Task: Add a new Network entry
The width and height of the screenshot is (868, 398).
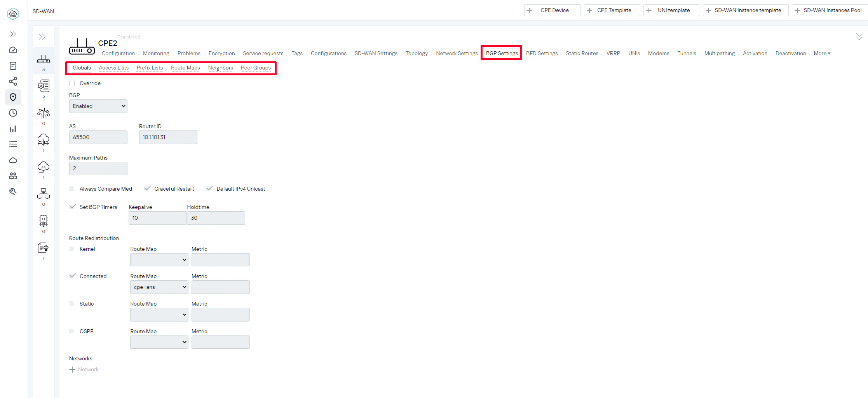Action: (x=84, y=370)
